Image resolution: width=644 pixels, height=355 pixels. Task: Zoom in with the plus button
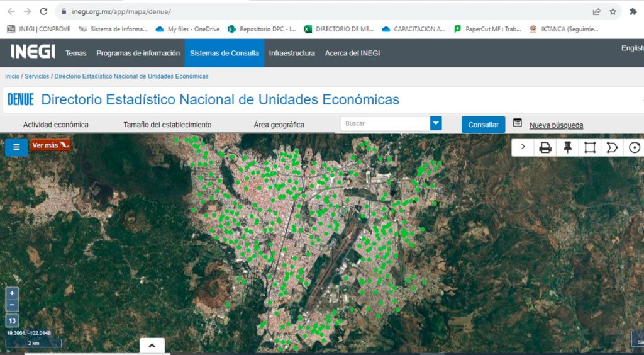tap(13, 293)
